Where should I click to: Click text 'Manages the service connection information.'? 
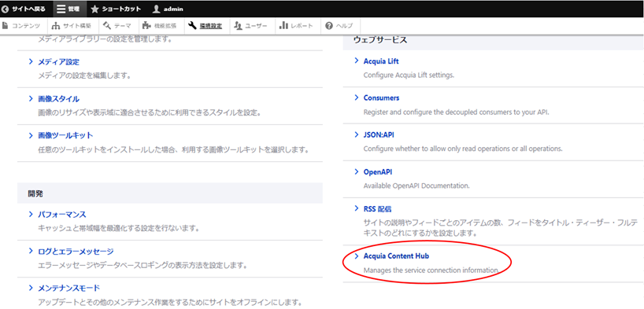click(431, 270)
